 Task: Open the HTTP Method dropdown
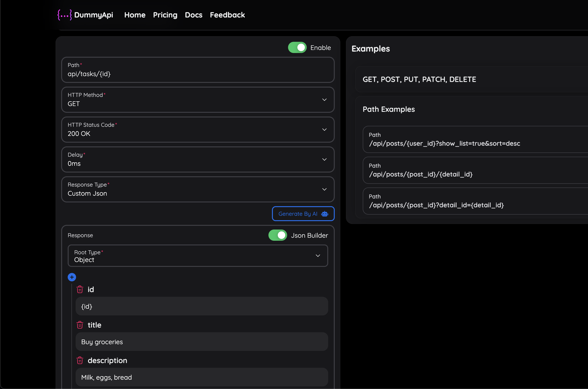coord(198,100)
